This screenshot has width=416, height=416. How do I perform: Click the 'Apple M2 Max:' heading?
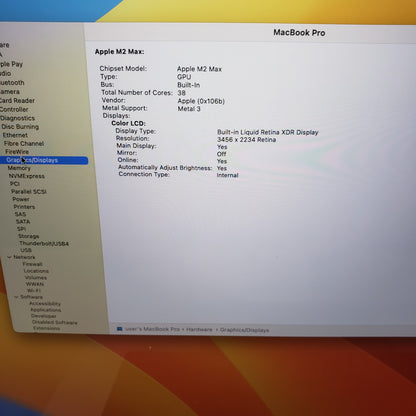coord(119,52)
